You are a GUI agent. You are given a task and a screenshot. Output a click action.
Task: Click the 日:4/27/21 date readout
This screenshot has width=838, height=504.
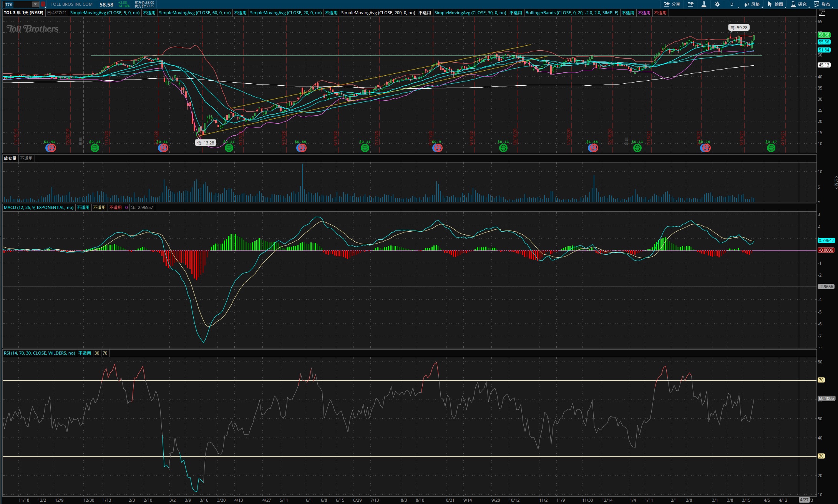click(57, 13)
